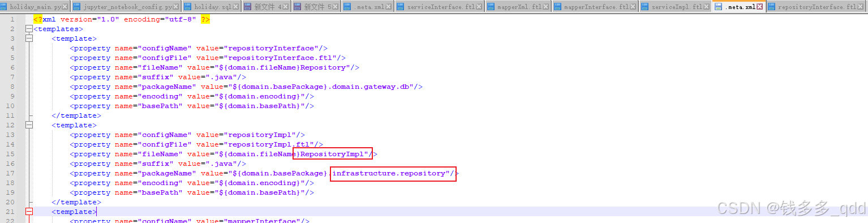Switch to the mapperXml.ftl tab
Screen dimensions: 868x223
518,7
